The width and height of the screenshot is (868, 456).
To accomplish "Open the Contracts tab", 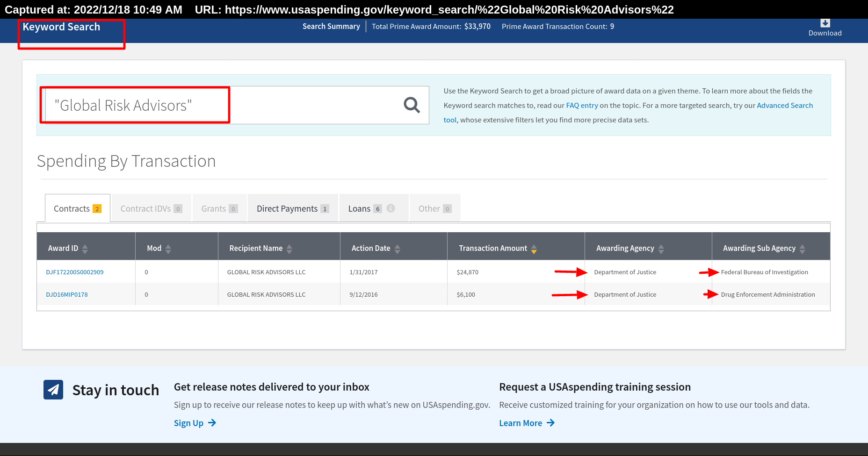I will click(78, 208).
